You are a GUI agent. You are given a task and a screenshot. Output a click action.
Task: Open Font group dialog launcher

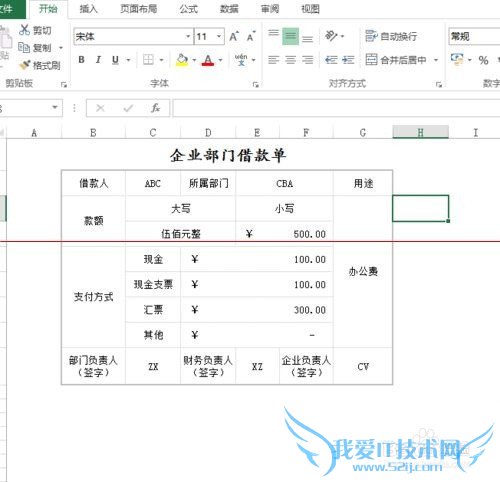click(256, 85)
